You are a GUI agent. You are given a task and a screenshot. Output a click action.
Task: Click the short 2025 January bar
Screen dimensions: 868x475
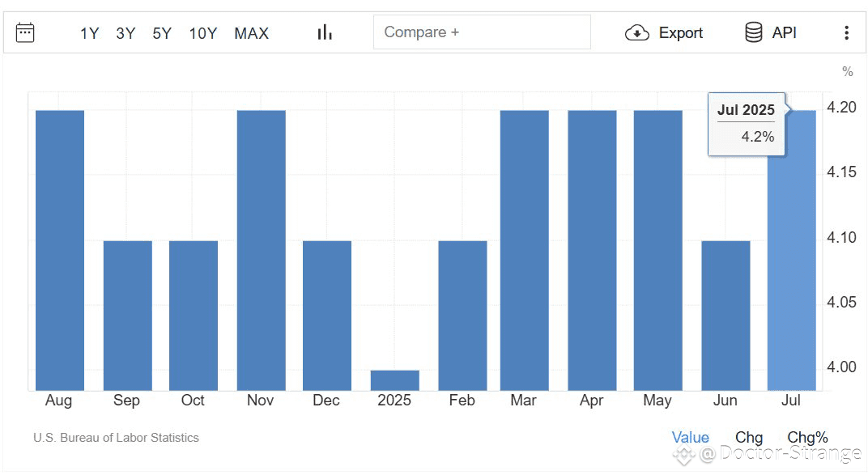point(394,380)
